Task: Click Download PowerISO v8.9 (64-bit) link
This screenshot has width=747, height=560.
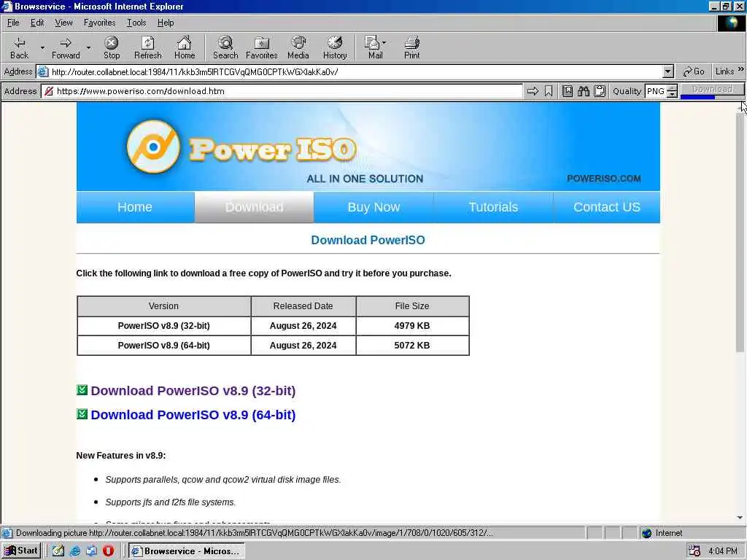Action: click(193, 415)
